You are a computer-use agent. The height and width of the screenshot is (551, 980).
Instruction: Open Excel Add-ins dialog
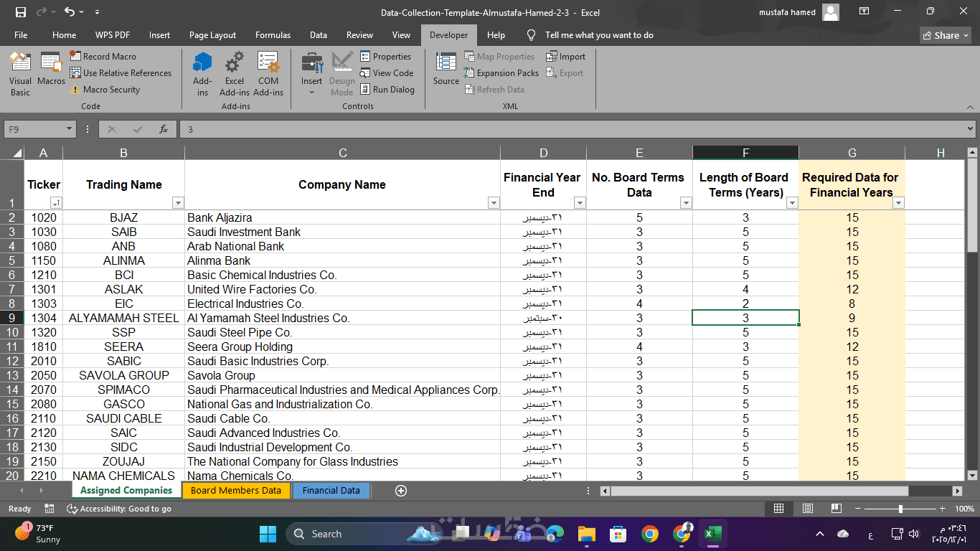[235, 74]
